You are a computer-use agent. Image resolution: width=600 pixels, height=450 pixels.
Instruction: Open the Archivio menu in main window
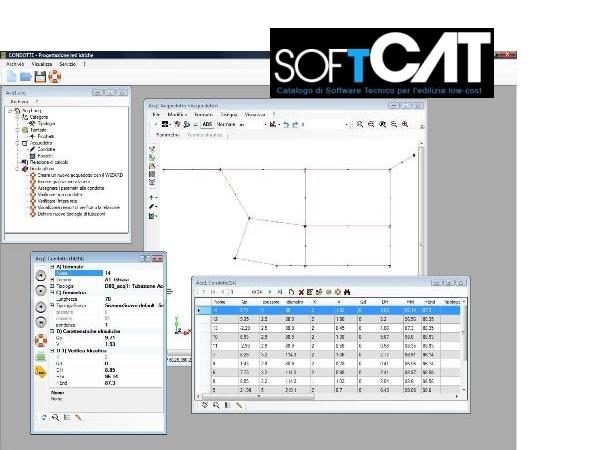coord(15,64)
